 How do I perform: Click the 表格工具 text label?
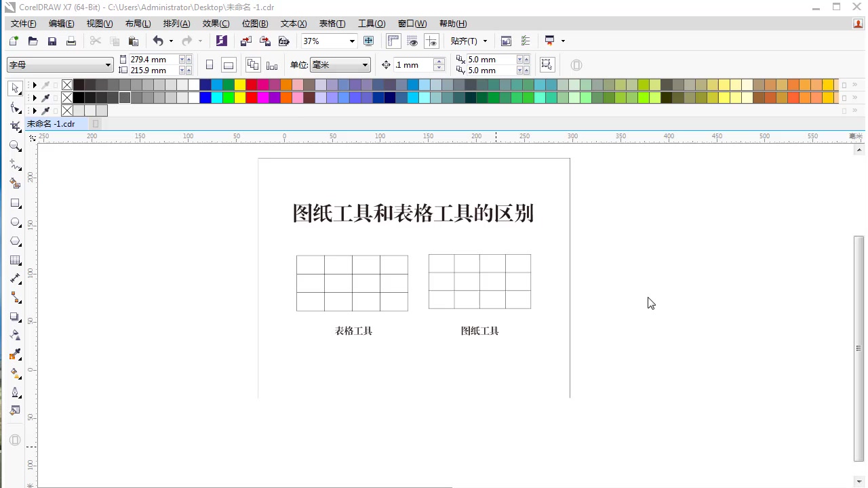pyautogui.click(x=354, y=331)
